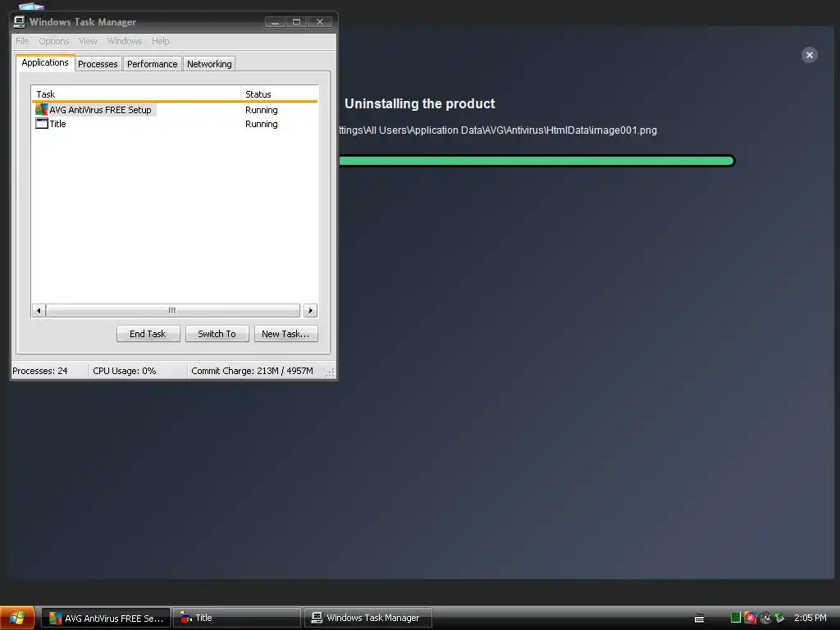Click the Switch To button
The width and height of the screenshot is (840, 630).
(217, 334)
